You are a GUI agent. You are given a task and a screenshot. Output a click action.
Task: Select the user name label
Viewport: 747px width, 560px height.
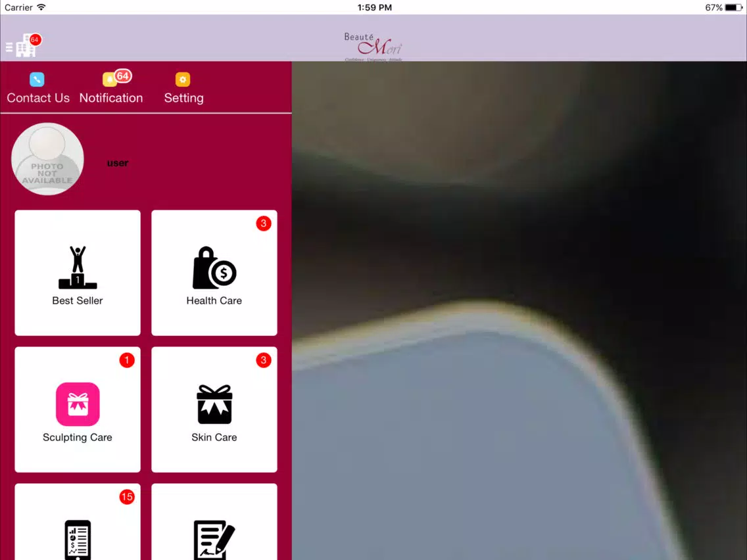coord(118,163)
